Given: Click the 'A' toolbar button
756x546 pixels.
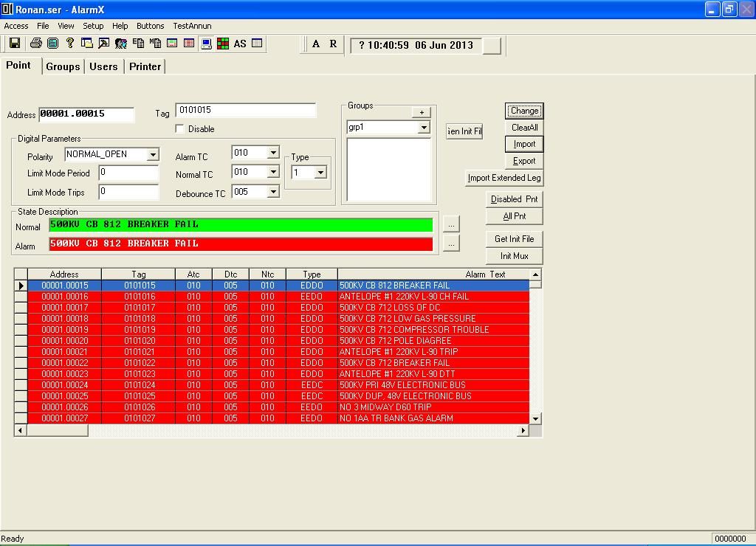Looking at the screenshot, I should pyautogui.click(x=316, y=44).
